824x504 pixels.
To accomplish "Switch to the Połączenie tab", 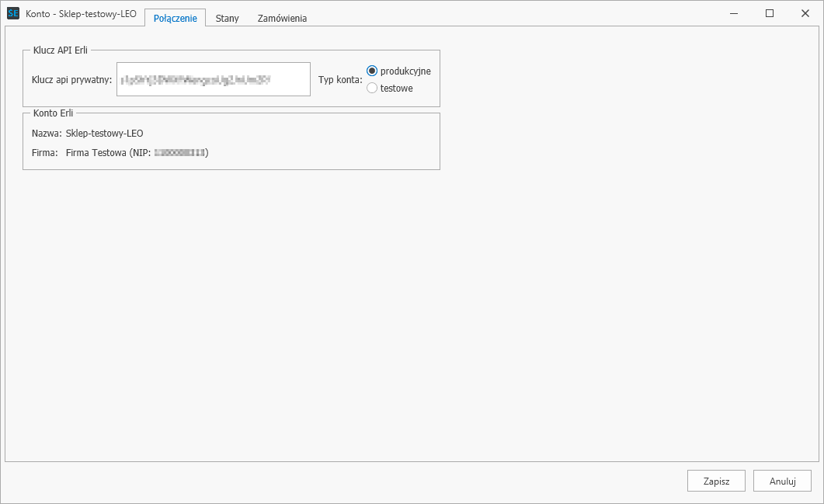I will 175,18.
